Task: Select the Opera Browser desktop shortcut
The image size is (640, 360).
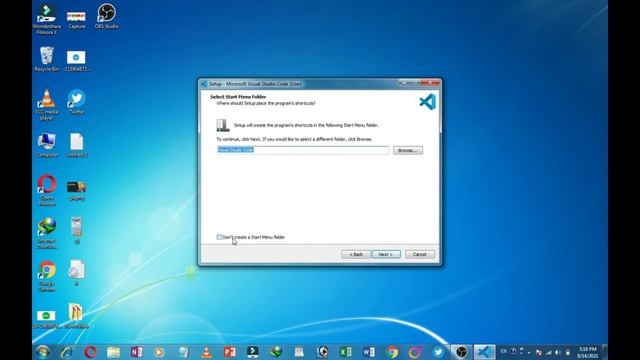Action: tap(47, 190)
